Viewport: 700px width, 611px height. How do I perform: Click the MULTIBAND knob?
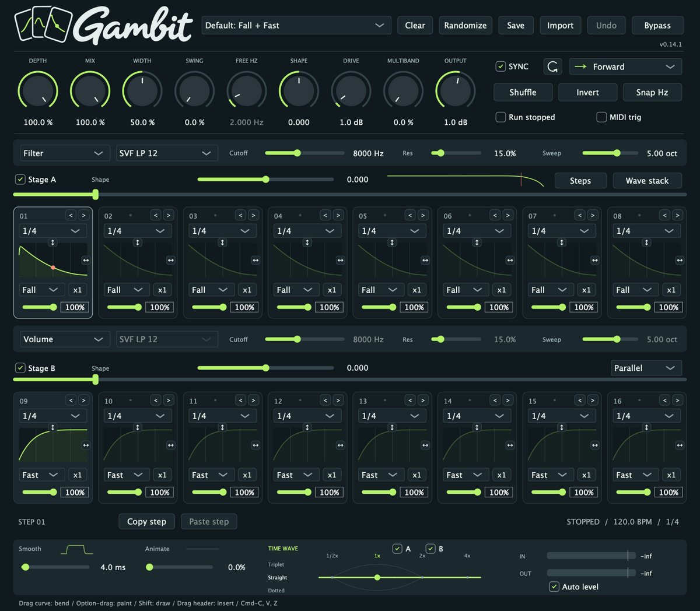click(404, 91)
